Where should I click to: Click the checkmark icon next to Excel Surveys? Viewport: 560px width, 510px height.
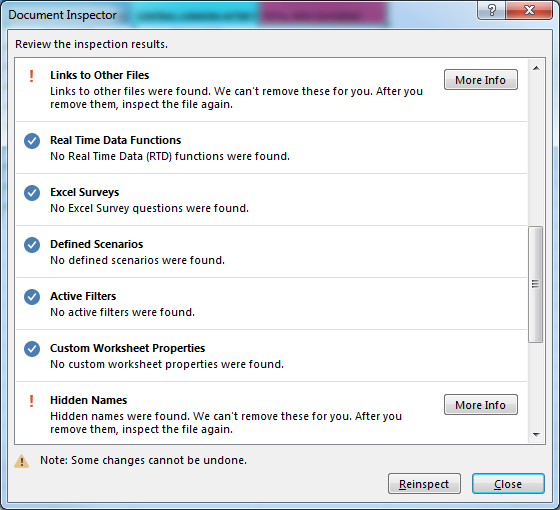[32, 193]
